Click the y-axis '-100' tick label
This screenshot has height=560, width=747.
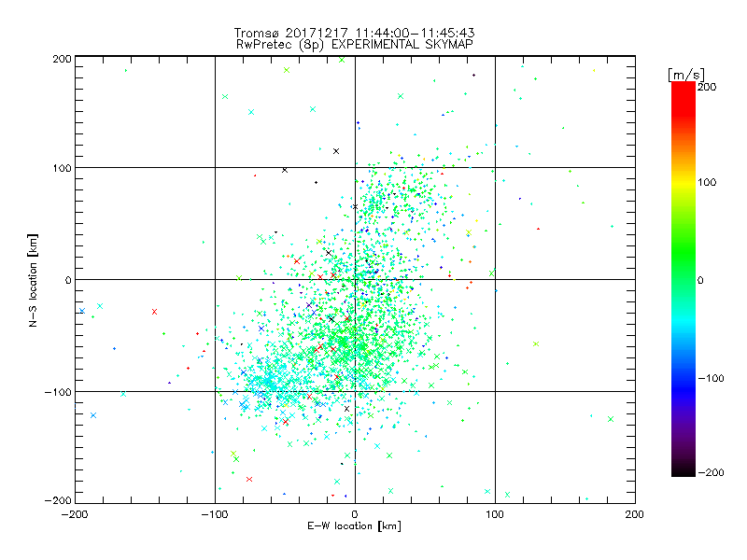(x=58, y=392)
